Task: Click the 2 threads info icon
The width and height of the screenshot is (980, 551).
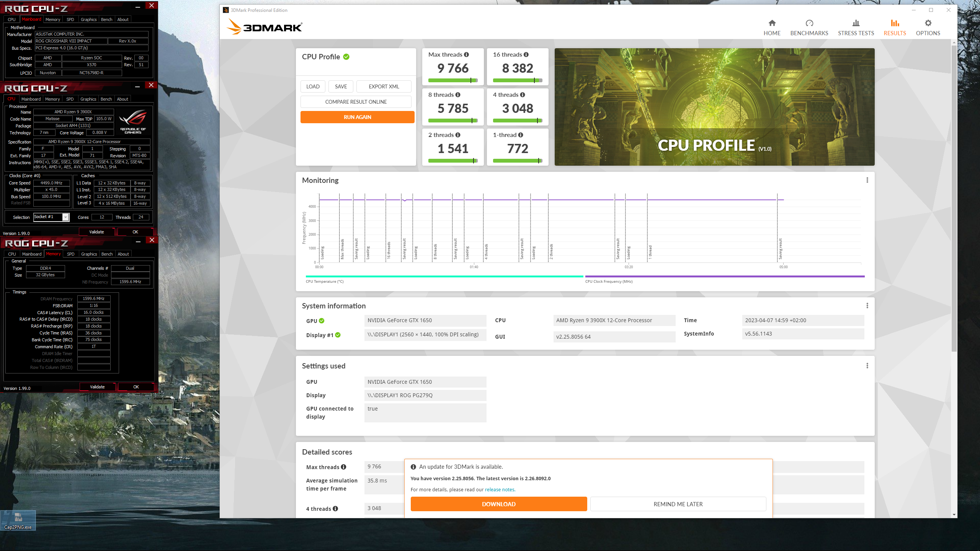Action: pos(458,135)
